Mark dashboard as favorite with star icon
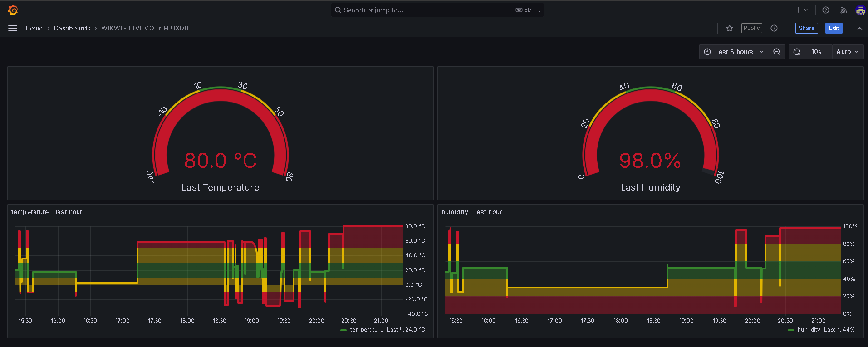 click(730, 28)
